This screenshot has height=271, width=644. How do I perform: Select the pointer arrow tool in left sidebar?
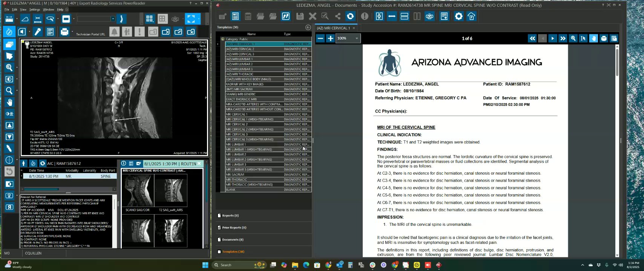coord(9,56)
